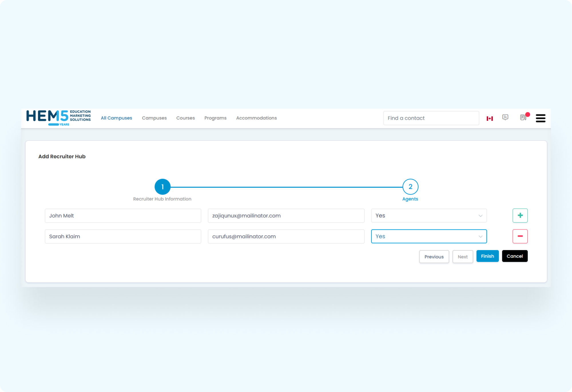Screen dimensions: 572x392
Task: Remove Sarah Klaim row with red minus
Action: tap(520, 236)
